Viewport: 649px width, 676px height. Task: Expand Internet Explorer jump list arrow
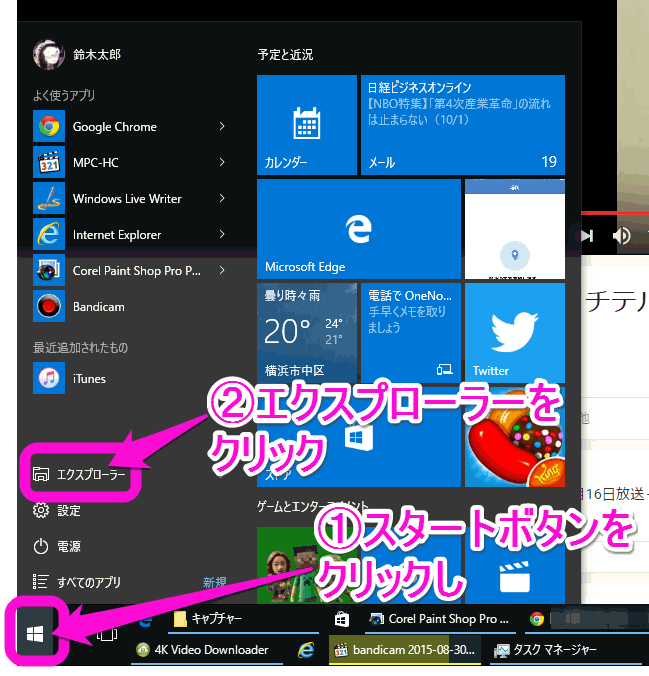click(x=222, y=235)
